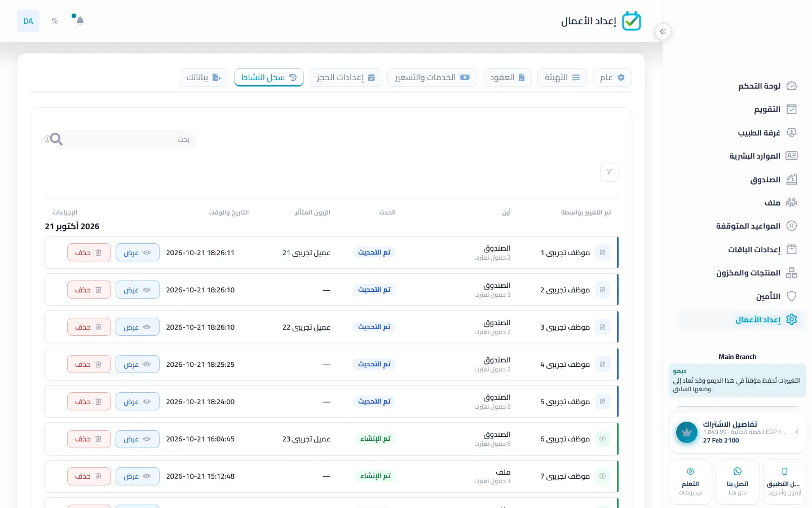View entry for موظف تجريبي 2
Viewport: 812px width, 508px height.
click(x=138, y=290)
